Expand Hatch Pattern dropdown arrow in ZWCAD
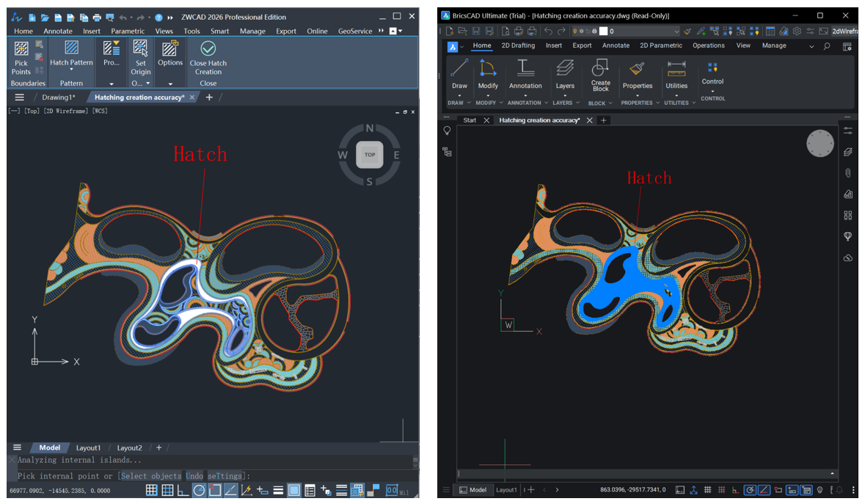865x504 pixels. 71,70
